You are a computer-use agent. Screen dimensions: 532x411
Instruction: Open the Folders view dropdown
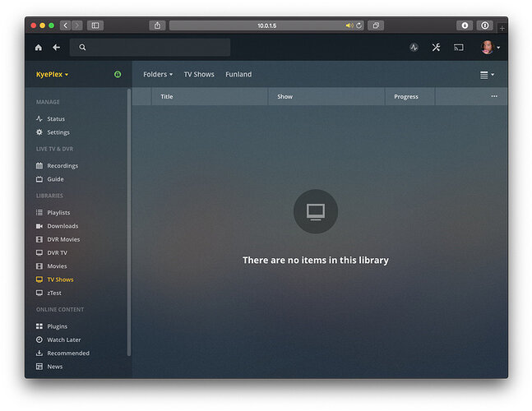pyautogui.click(x=158, y=74)
